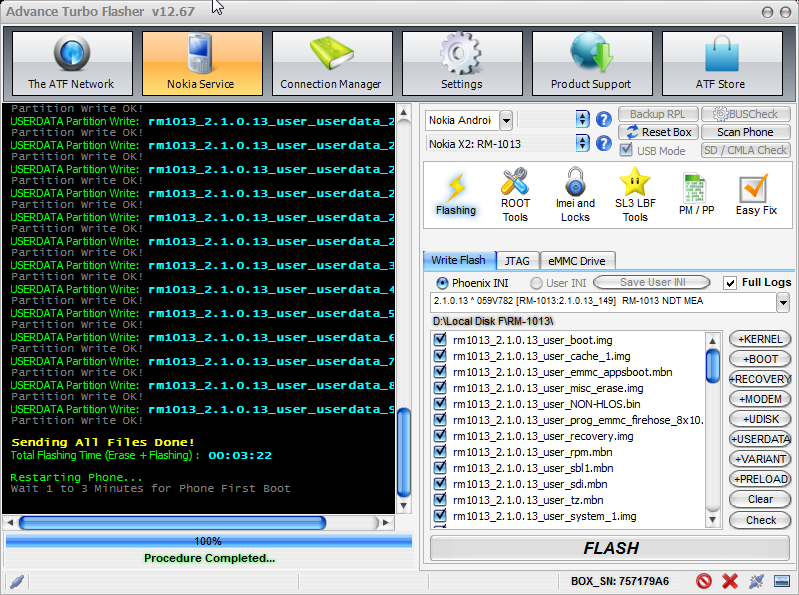Open The ATF Network section
This screenshot has width=799, height=595.
72,63
